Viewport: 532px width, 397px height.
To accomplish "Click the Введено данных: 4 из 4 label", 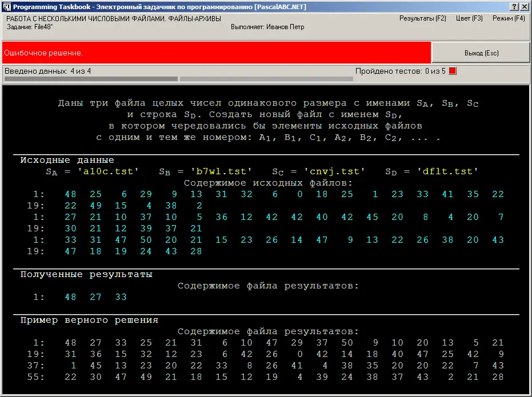I will tap(48, 71).
